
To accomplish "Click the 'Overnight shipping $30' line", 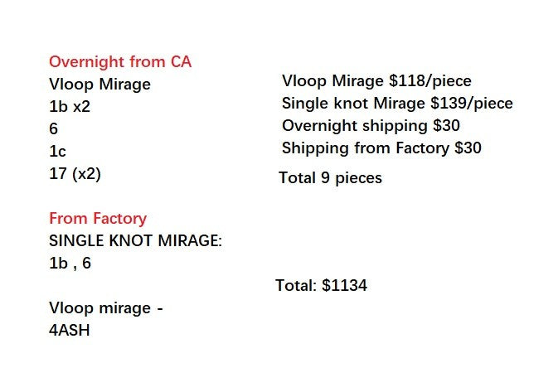I will [371, 126].
